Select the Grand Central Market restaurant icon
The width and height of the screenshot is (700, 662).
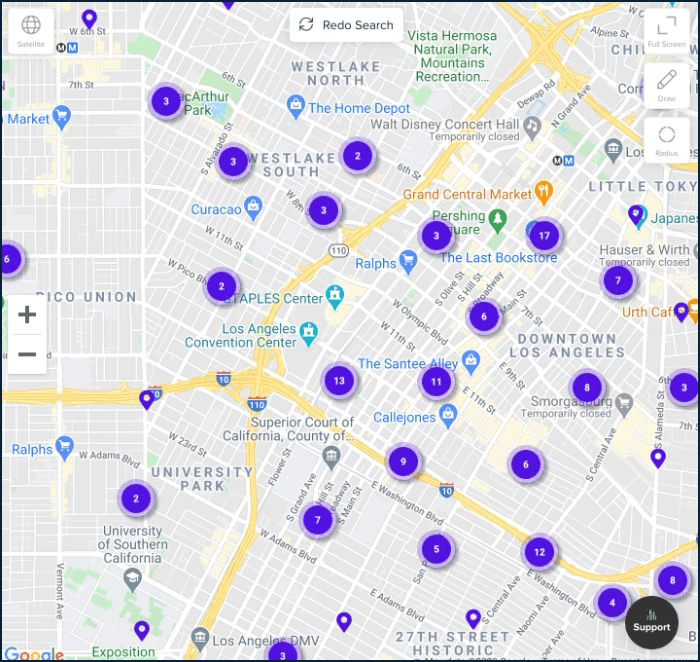click(x=543, y=190)
